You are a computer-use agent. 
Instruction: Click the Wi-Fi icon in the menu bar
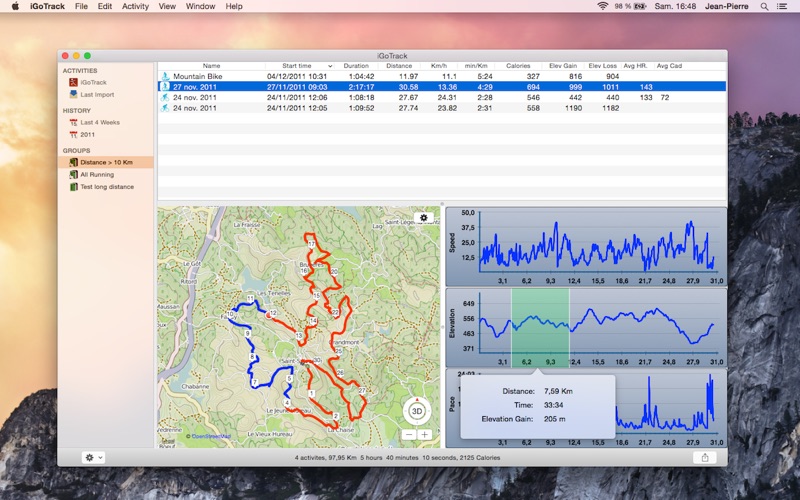(x=602, y=6)
